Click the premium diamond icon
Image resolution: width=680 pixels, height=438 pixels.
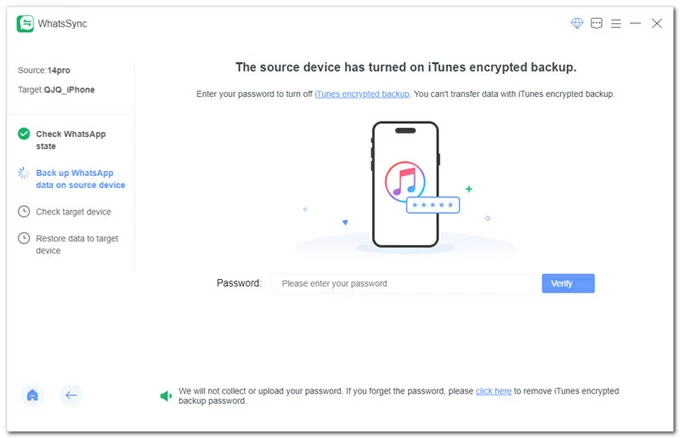point(577,23)
